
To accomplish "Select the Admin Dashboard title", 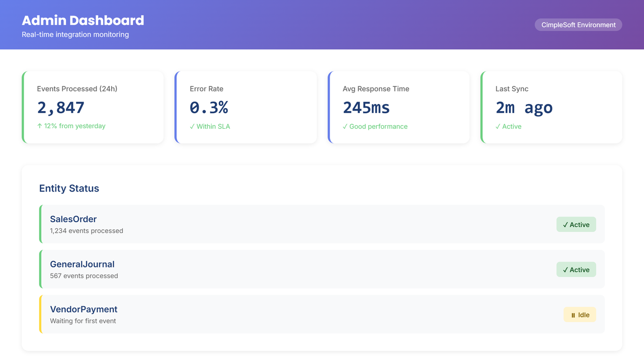I will 83,20.
